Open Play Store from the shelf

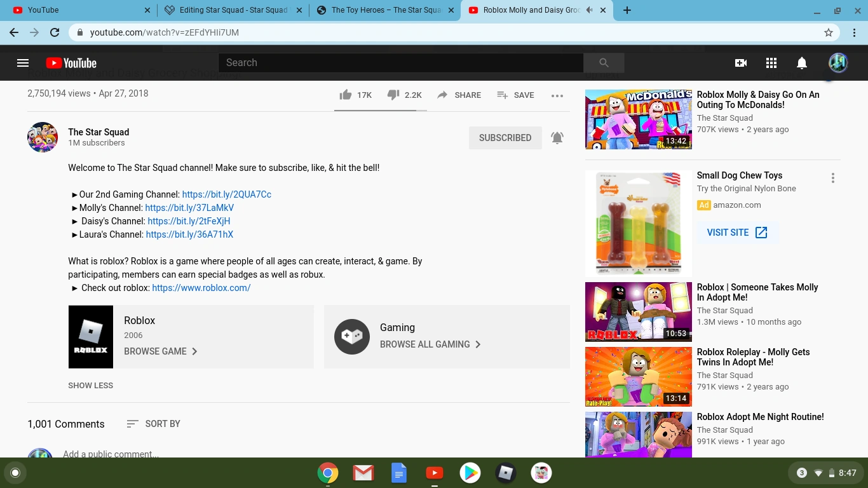click(x=470, y=473)
